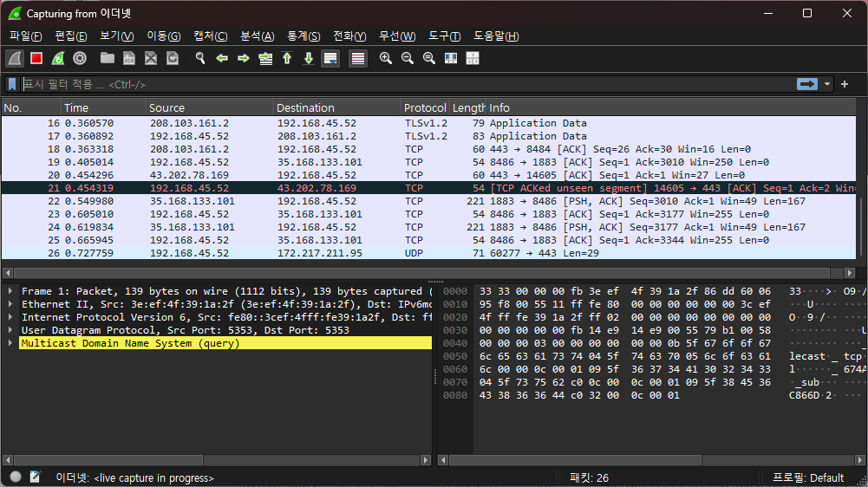Stop the running capture with red square
The height and width of the screenshot is (487, 868).
click(x=36, y=58)
